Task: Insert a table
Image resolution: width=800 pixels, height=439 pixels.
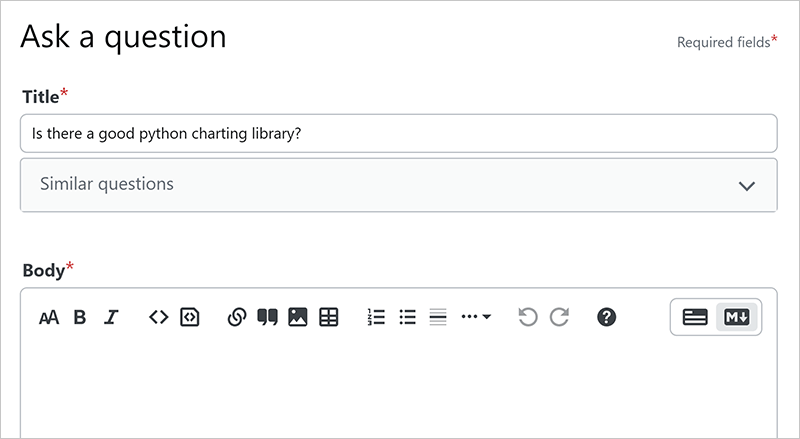Action: [328, 317]
